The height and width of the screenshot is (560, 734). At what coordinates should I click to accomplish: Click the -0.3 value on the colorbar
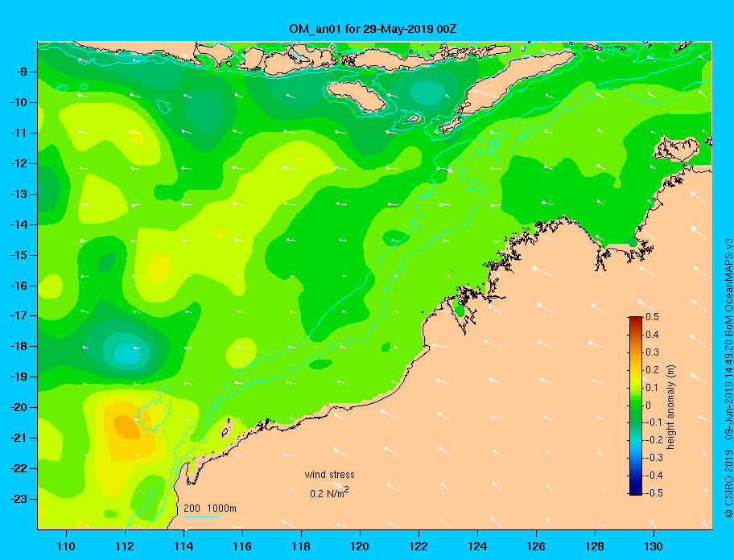pyautogui.click(x=654, y=458)
